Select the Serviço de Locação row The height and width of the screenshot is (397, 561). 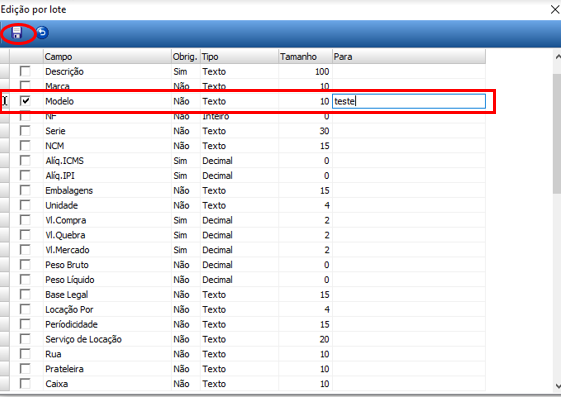click(243, 339)
